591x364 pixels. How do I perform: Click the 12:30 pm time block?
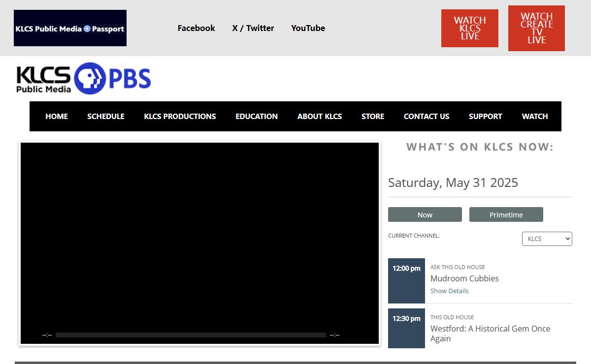[406, 328]
